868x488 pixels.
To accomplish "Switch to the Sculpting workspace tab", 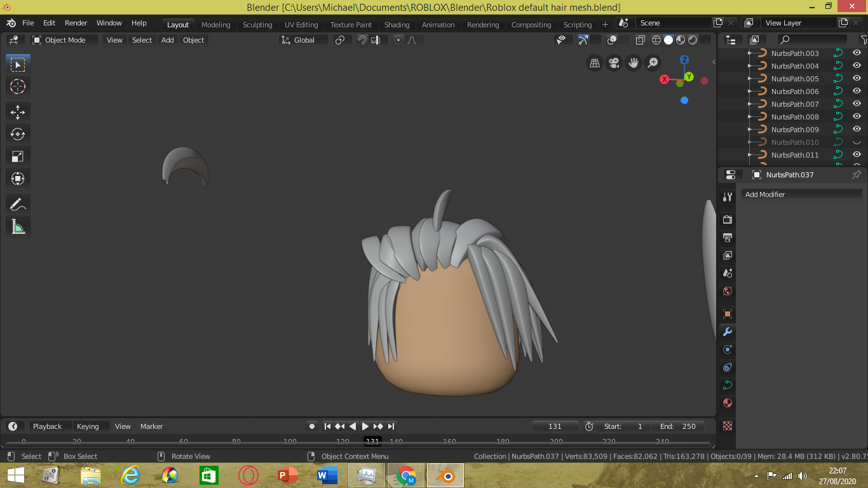I will click(x=257, y=25).
